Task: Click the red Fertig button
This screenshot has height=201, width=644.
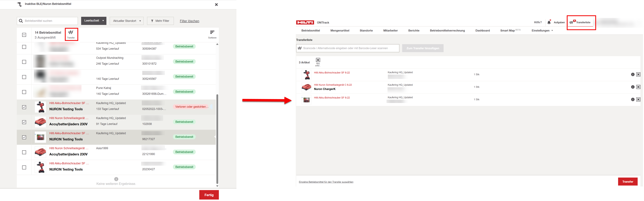Action: tap(209, 195)
